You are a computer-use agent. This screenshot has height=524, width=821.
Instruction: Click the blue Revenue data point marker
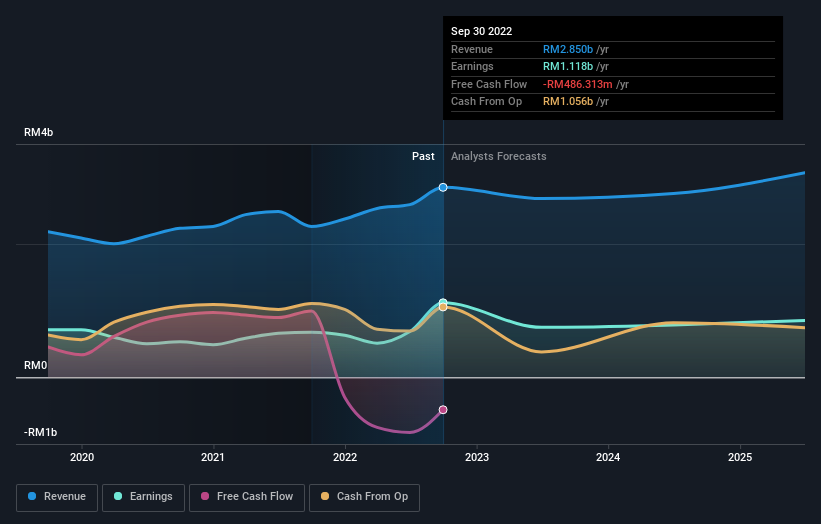click(x=443, y=187)
